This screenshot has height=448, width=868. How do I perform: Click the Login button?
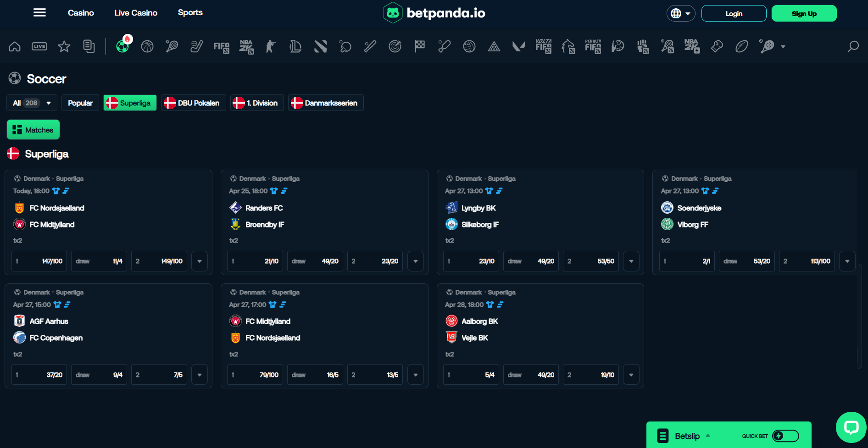pyautogui.click(x=734, y=14)
